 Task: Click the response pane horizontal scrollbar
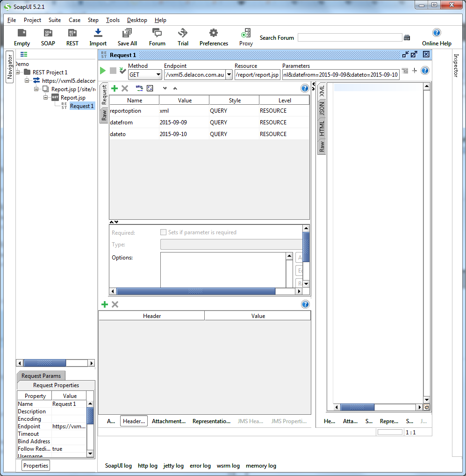point(358,407)
